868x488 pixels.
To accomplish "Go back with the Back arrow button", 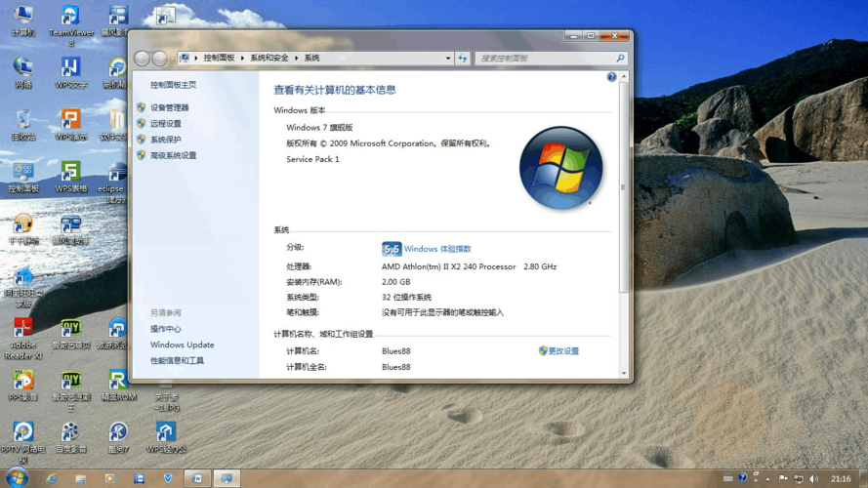I will pyautogui.click(x=142, y=59).
